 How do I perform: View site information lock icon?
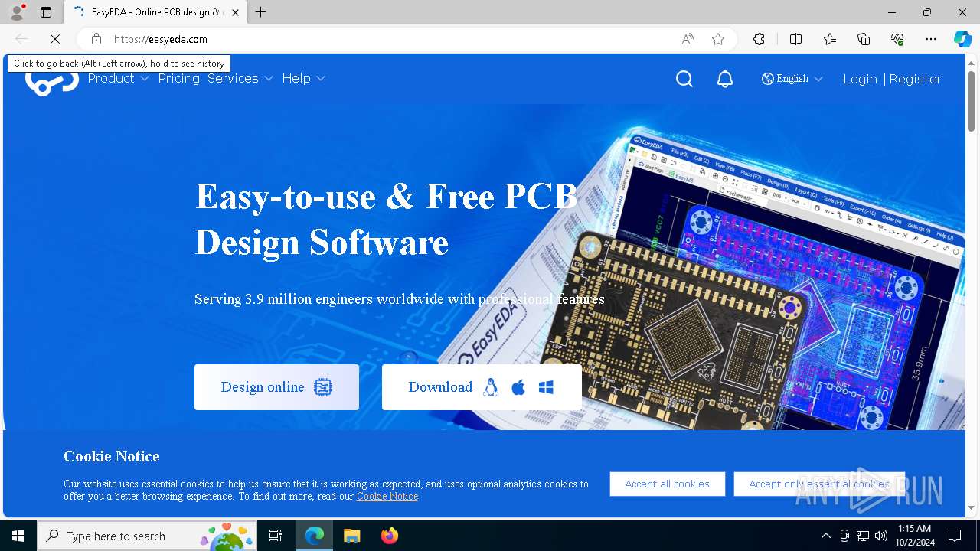point(96,39)
